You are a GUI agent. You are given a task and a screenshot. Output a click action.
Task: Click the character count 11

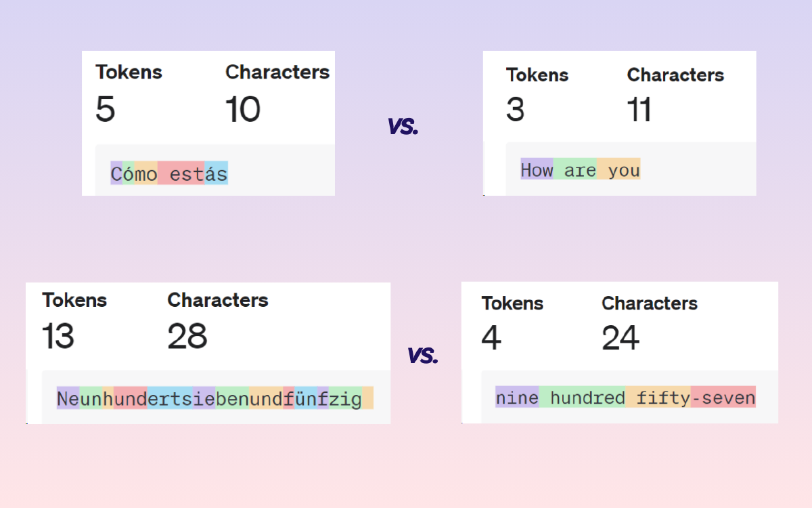(639, 110)
